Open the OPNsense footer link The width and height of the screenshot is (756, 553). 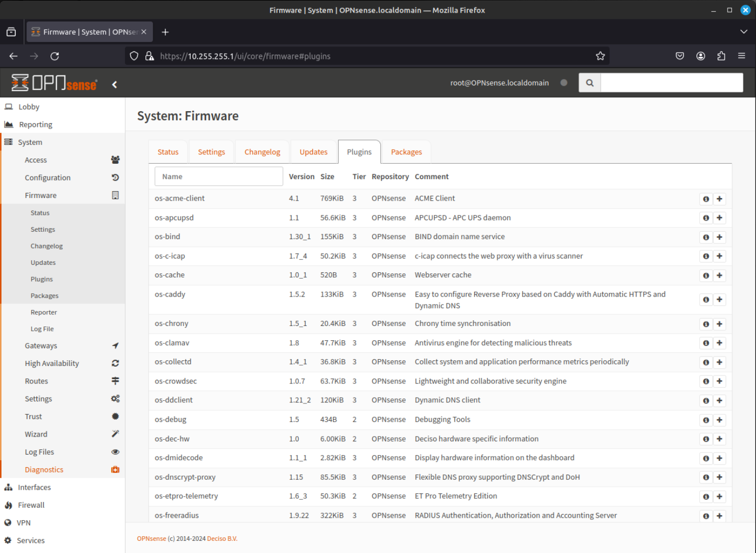(152, 539)
